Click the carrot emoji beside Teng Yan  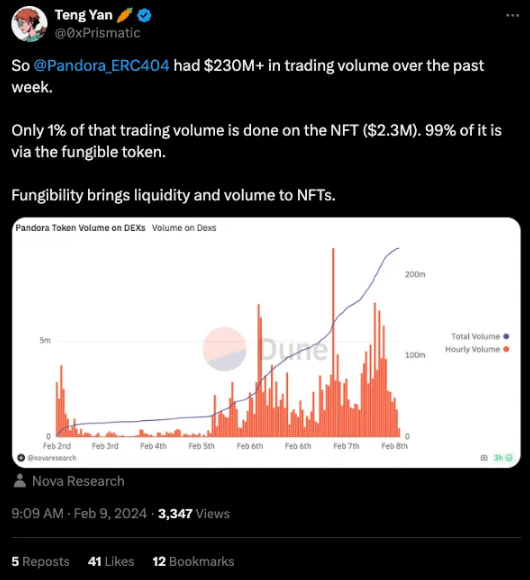(124, 15)
